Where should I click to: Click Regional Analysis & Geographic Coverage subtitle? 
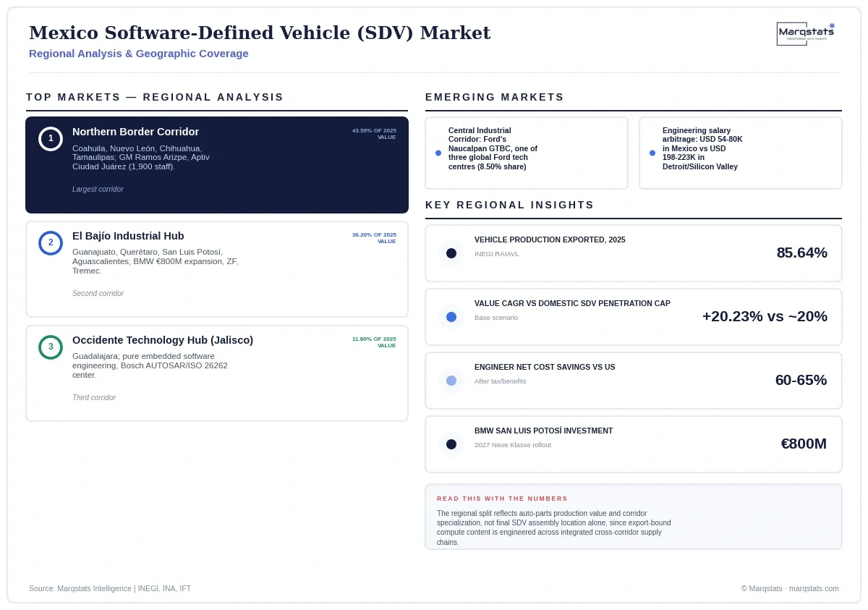point(139,54)
